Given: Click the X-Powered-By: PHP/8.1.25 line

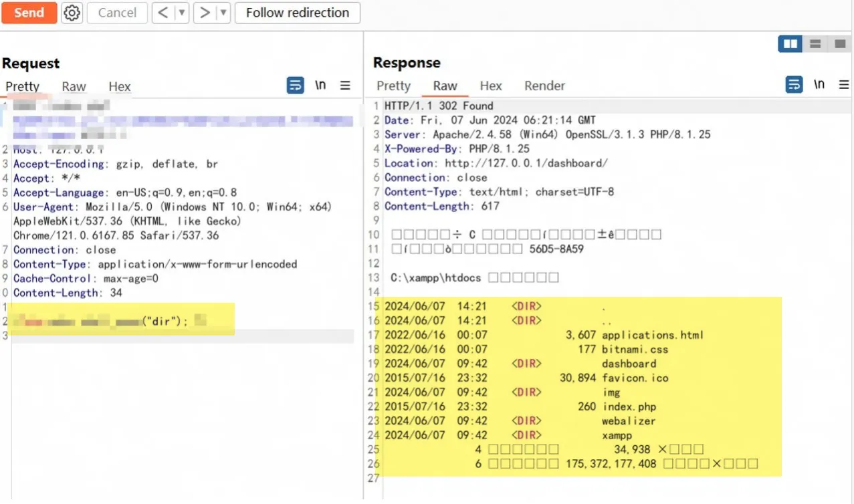Looking at the screenshot, I should point(457,149).
